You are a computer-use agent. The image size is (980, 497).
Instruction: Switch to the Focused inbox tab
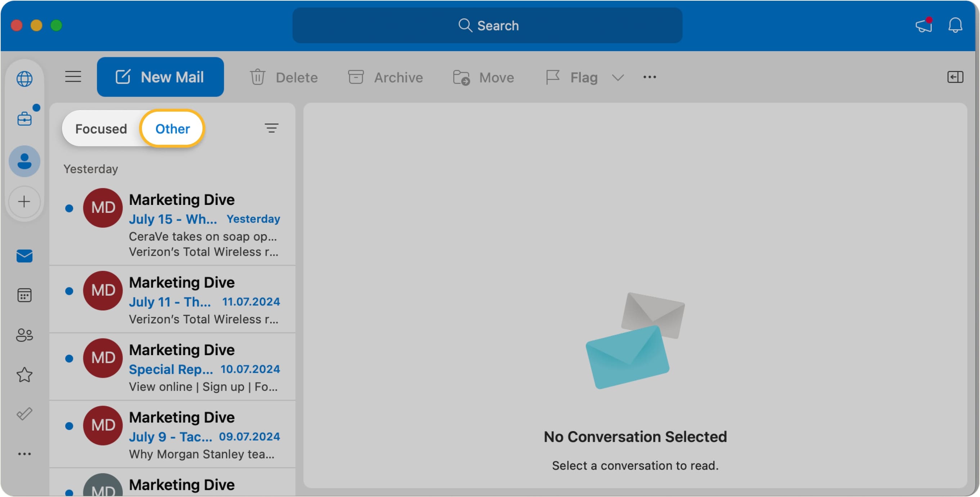tap(101, 129)
